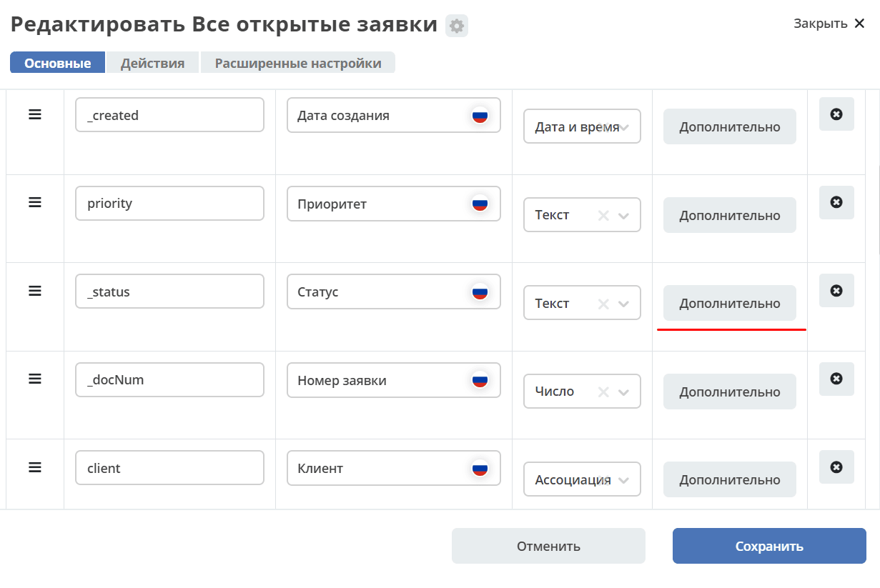Click Дополнительно for the _status row
880x588 pixels.
[730, 303]
